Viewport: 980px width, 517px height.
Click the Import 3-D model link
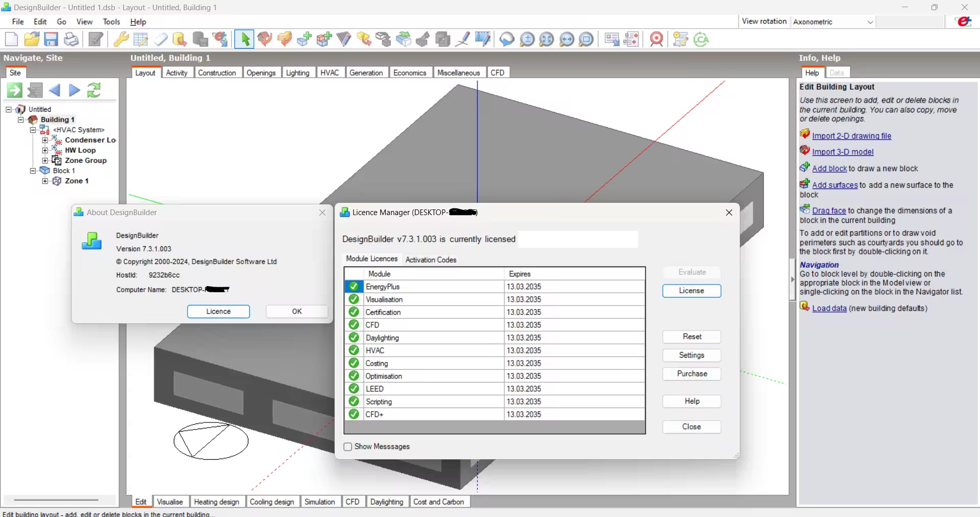click(x=843, y=152)
